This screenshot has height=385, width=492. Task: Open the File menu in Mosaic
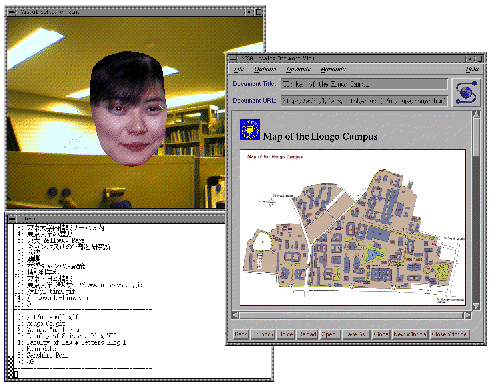click(x=239, y=69)
